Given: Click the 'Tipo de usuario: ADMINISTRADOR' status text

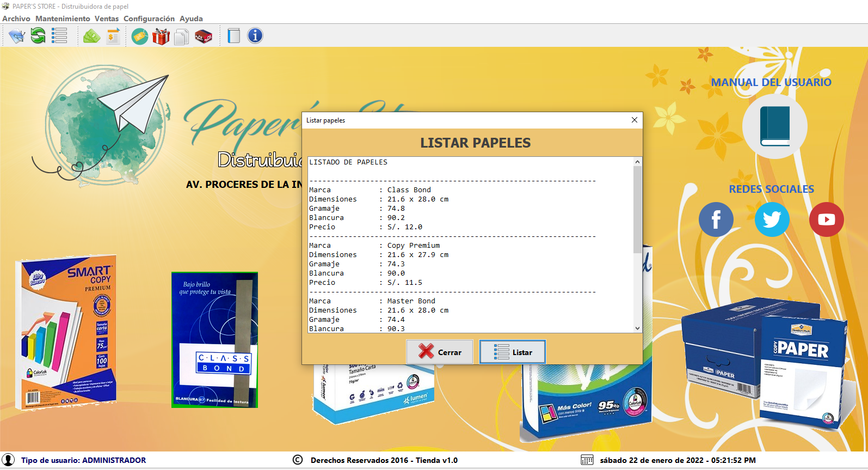Looking at the screenshot, I should coord(83,460).
